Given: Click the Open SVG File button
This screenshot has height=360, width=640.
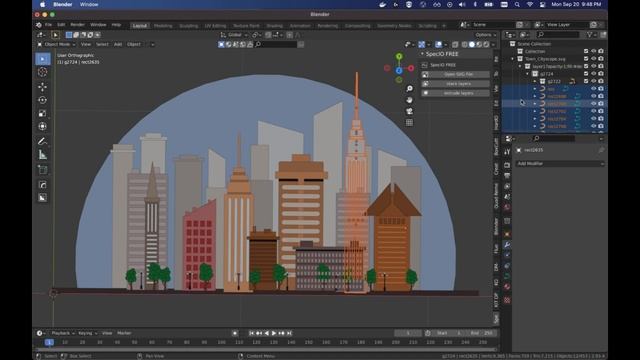Looking at the screenshot, I should point(455,74).
